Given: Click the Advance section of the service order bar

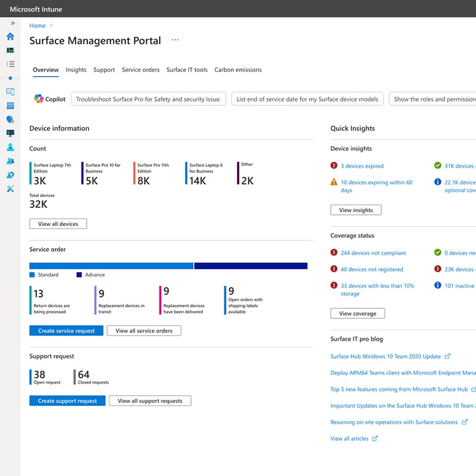Looking at the screenshot, I should 250,264.
